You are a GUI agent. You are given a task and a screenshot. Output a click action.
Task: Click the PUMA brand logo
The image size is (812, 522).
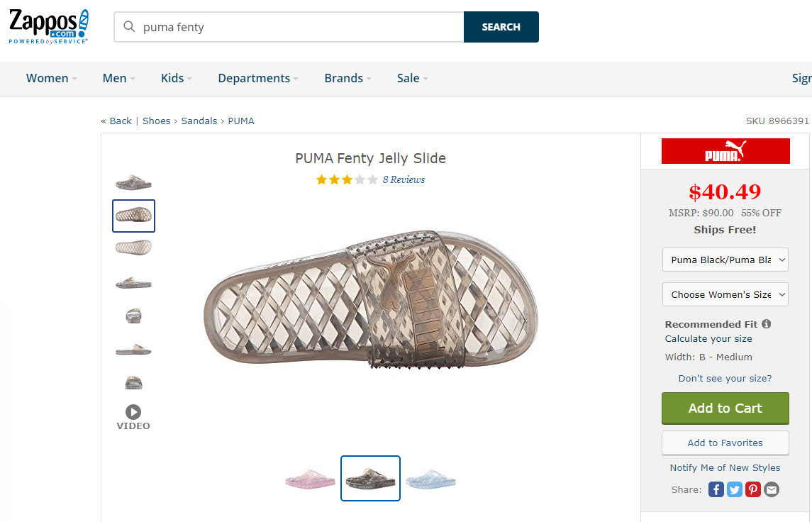(725, 151)
